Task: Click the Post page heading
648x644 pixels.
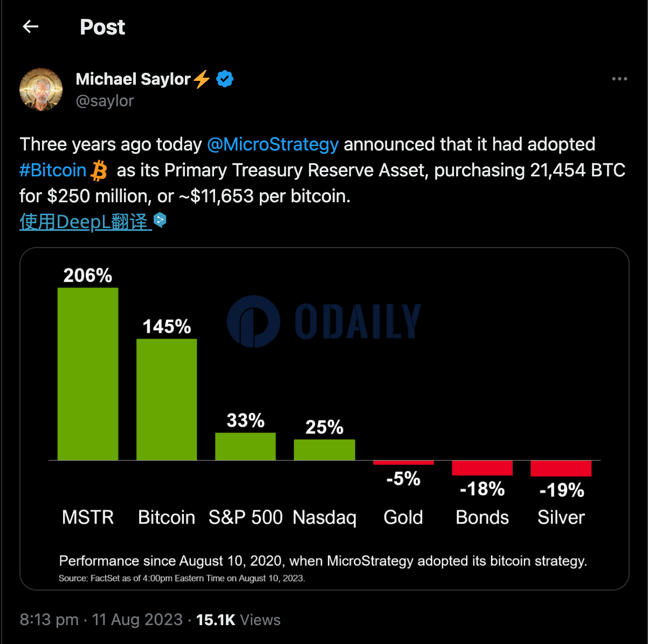Action: (102, 27)
